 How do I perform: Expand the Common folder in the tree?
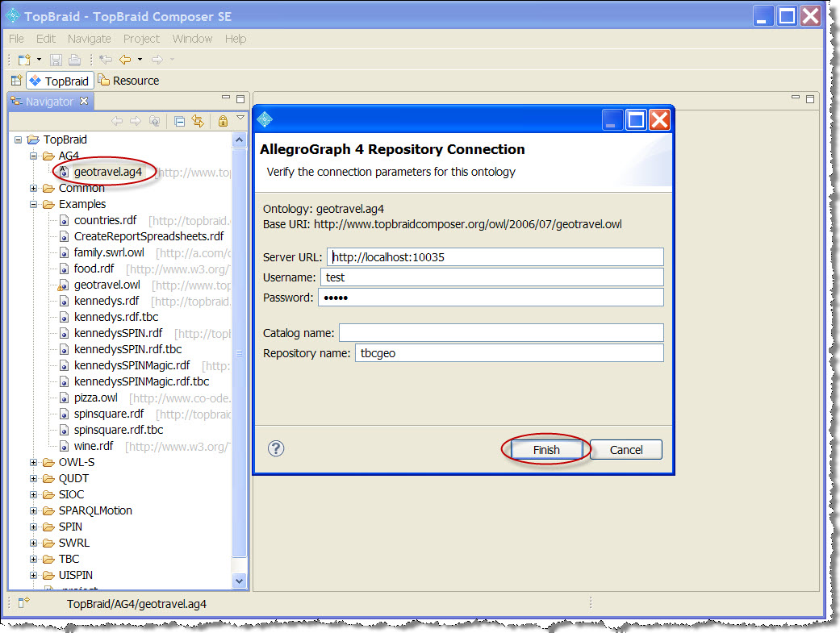tap(32, 188)
